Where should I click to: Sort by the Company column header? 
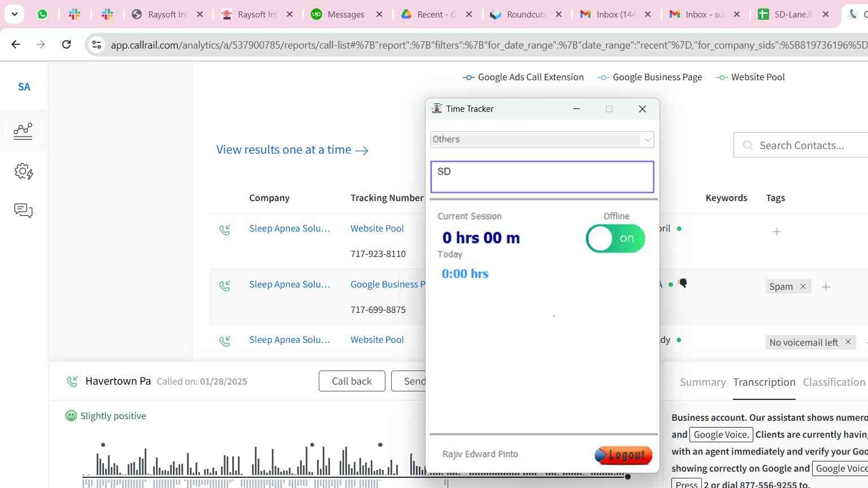pyautogui.click(x=269, y=198)
